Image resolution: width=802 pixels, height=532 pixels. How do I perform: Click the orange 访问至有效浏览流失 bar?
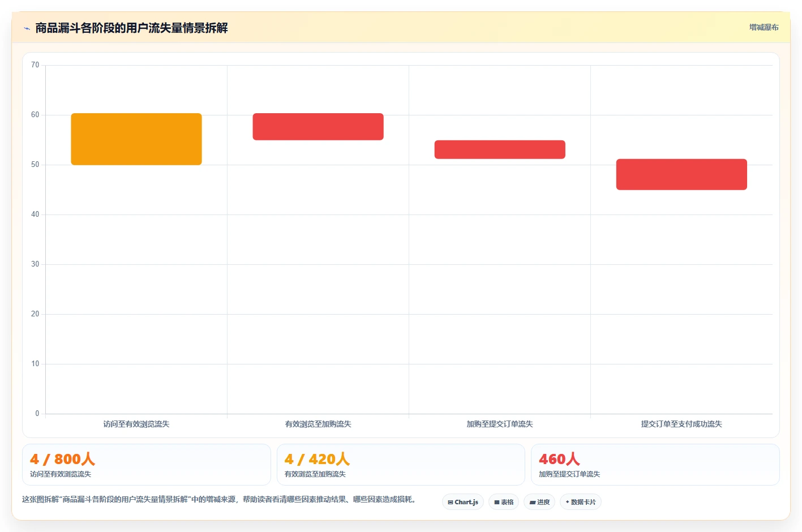point(136,139)
